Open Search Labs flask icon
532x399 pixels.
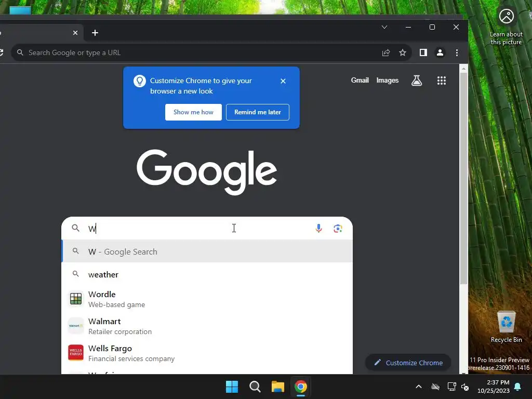417,81
